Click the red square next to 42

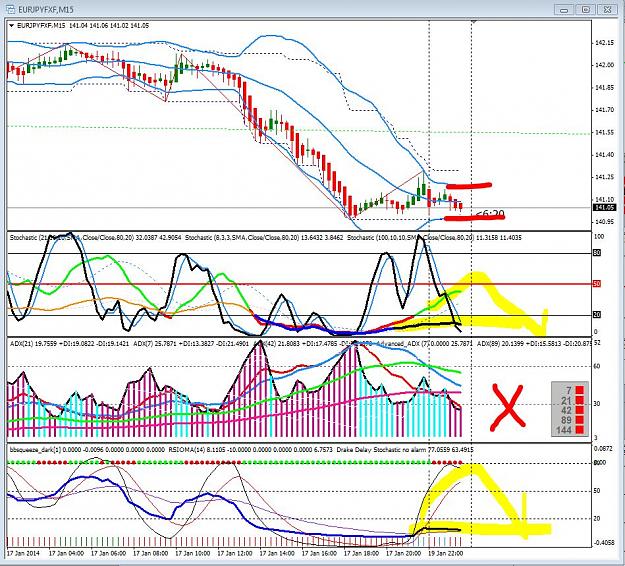pyautogui.click(x=579, y=410)
